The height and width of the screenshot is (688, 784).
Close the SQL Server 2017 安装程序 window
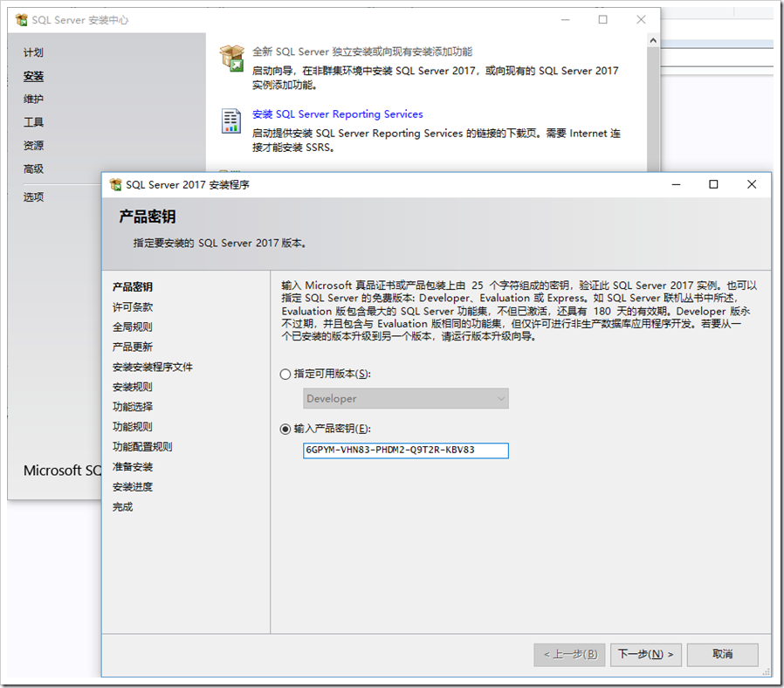coord(752,184)
